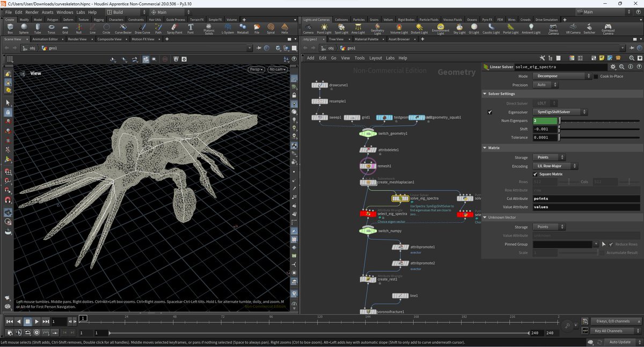This screenshot has height=347, width=644.
Task: Adjust the Shift slider
Action: pyautogui.click(x=600, y=129)
